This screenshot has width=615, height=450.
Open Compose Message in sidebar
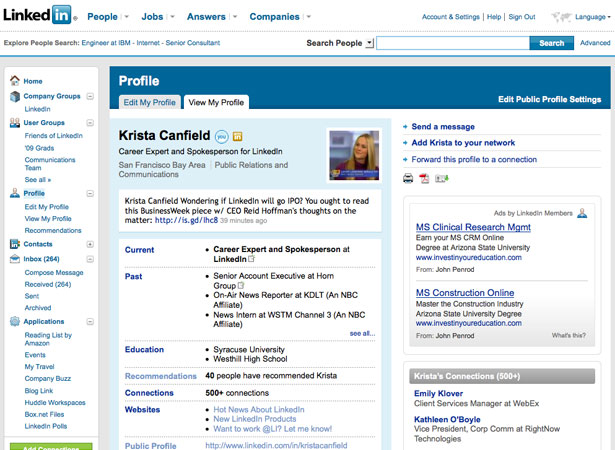tap(54, 273)
